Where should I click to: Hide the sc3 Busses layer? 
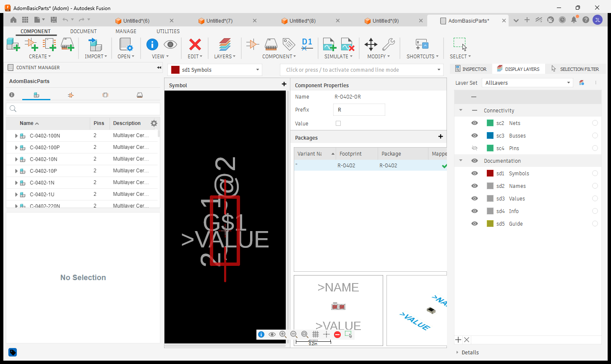pos(475,135)
